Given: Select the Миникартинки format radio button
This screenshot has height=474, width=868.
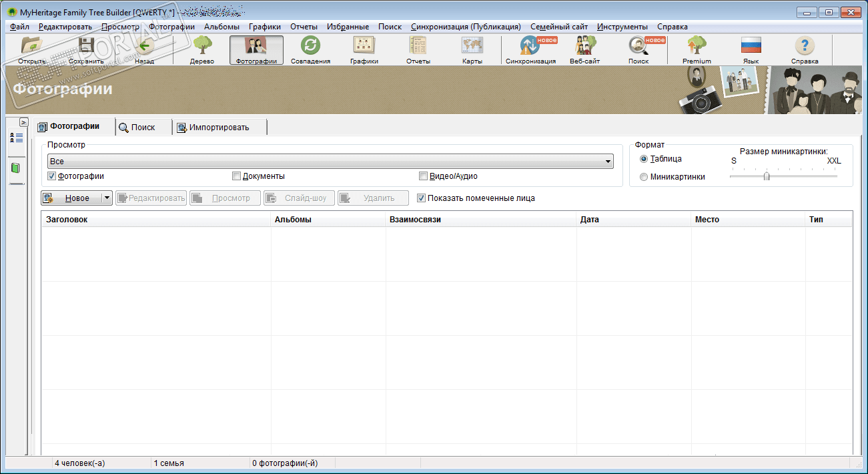Looking at the screenshot, I should [x=644, y=177].
